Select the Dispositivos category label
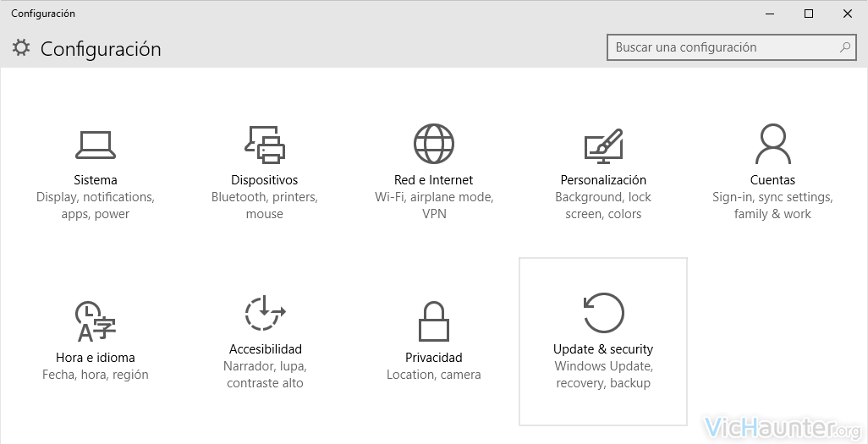868x444 pixels. click(265, 180)
